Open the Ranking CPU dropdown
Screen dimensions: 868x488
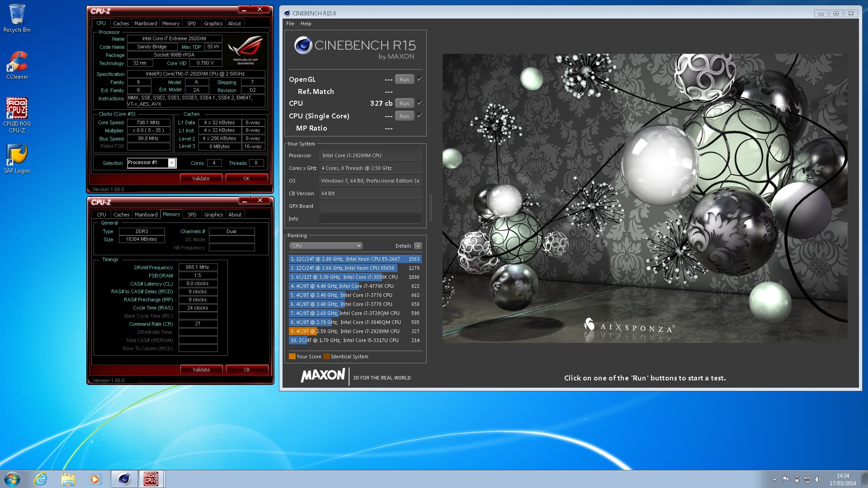point(325,246)
